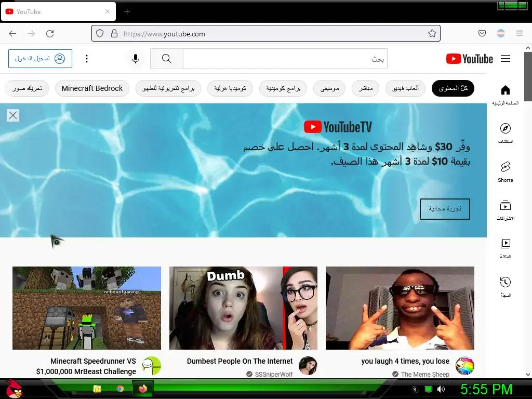Select the Minecraft Bedrock filter chip
This screenshot has height=399, width=532.
point(92,88)
